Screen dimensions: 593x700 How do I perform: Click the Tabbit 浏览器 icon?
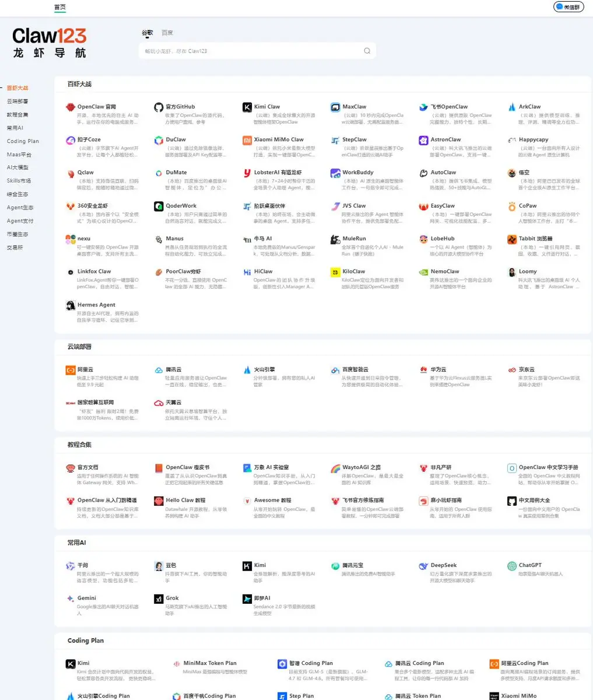(512, 239)
